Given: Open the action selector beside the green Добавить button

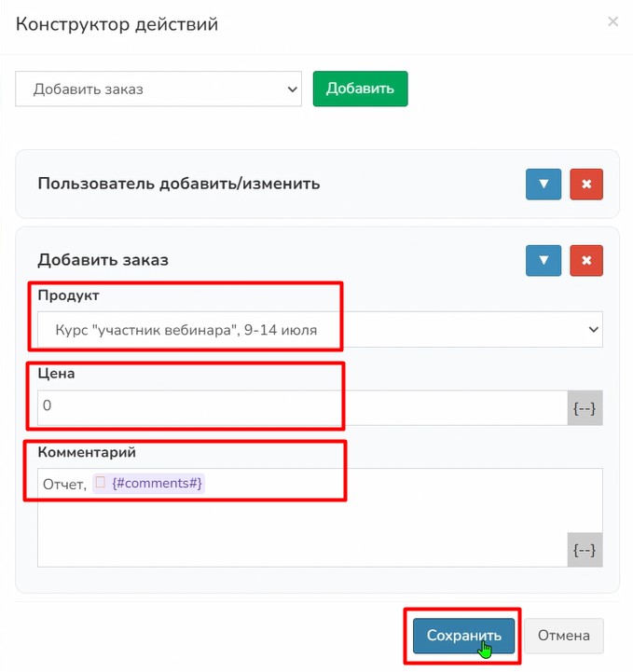Looking at the screenshot, I should pyautogui.click(x=158, y=89).
